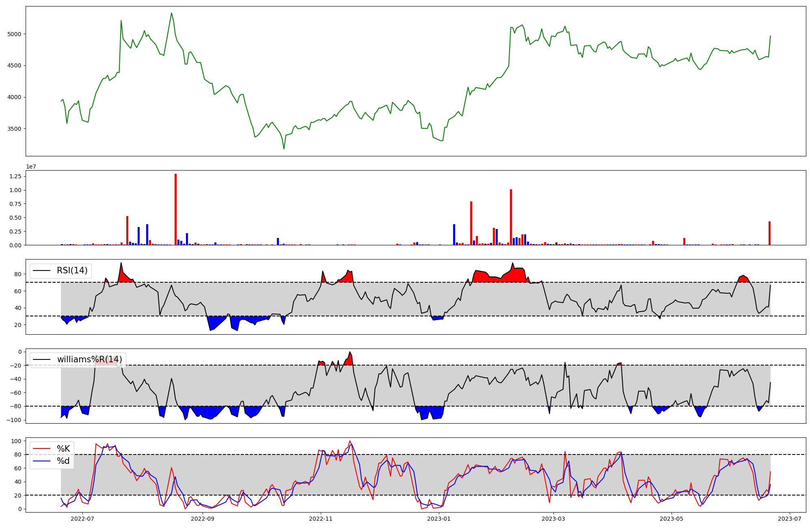The width and height of the screenshot is (812, 528).
Task: Click the blue %d line sample in legend
Action: (41, 461)
